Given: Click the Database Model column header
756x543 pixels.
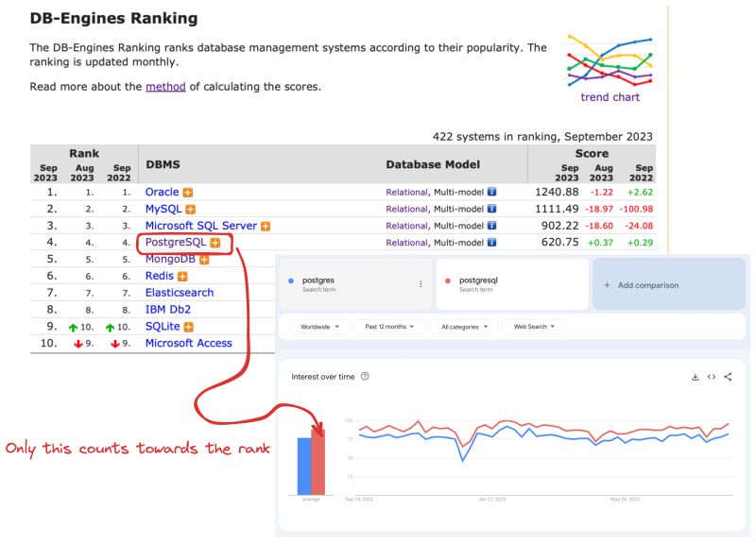Looking at the screenshot, I should coord(433,164).
